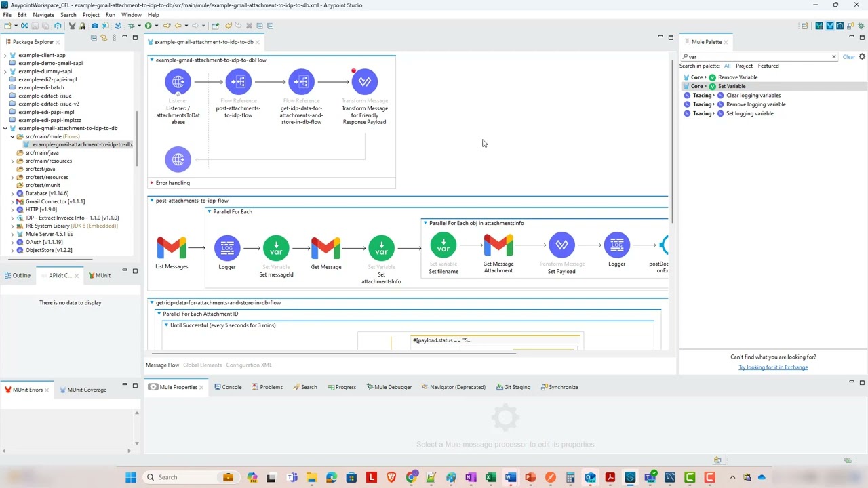This screenshot has width=868, height=488.
Task: Clear palette search with the X icon
Action: click(x=834, y=57)
